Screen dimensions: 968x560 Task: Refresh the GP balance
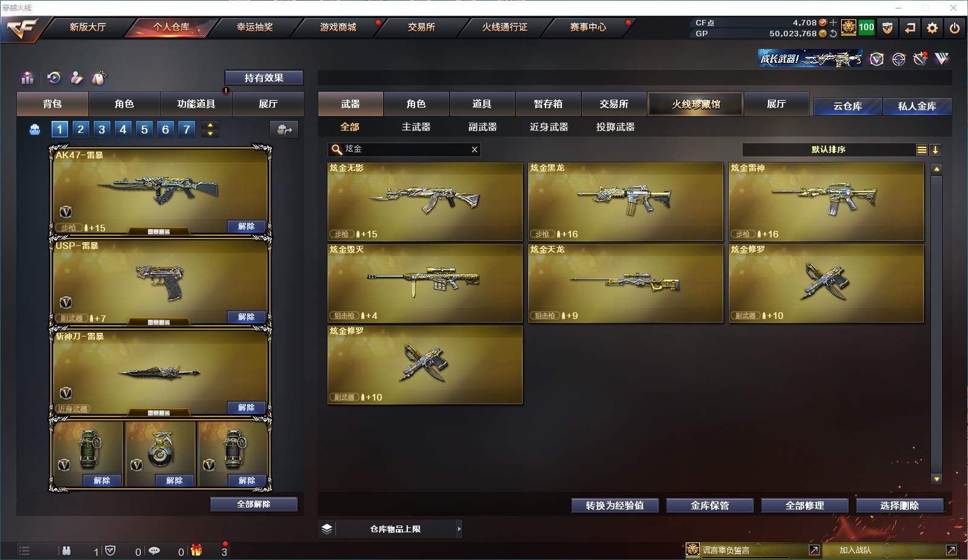pos(833,33)
